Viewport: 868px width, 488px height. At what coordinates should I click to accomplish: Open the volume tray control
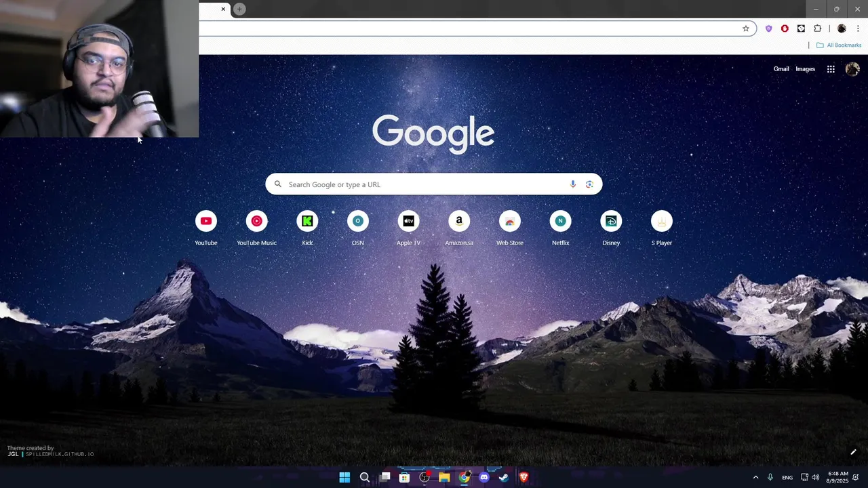[815, 477]
